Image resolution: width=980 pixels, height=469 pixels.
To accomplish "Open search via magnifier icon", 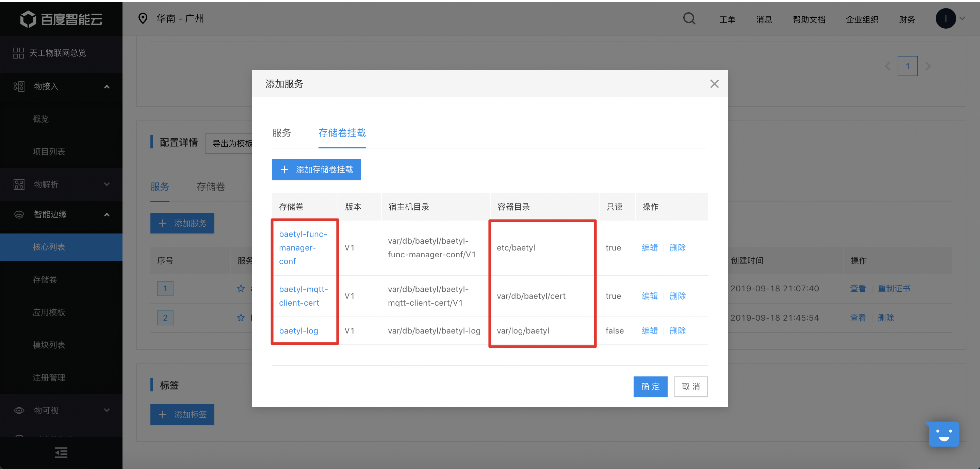I will tap(689, 18).
